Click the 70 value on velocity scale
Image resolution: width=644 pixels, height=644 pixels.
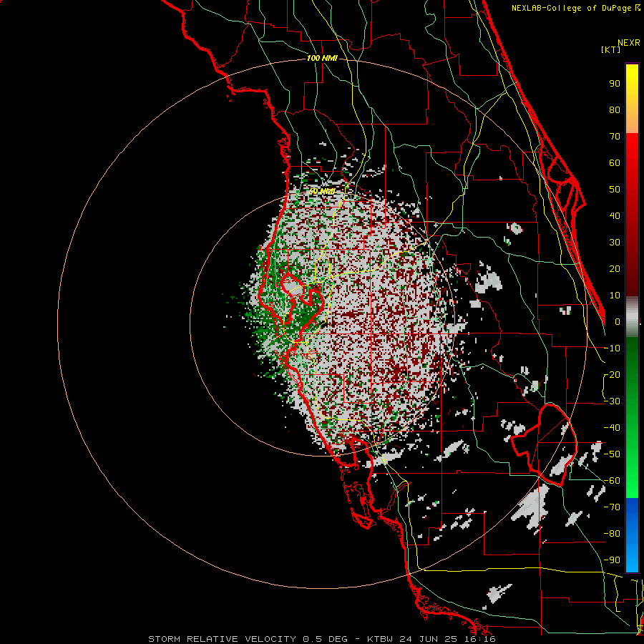point(615,137)
